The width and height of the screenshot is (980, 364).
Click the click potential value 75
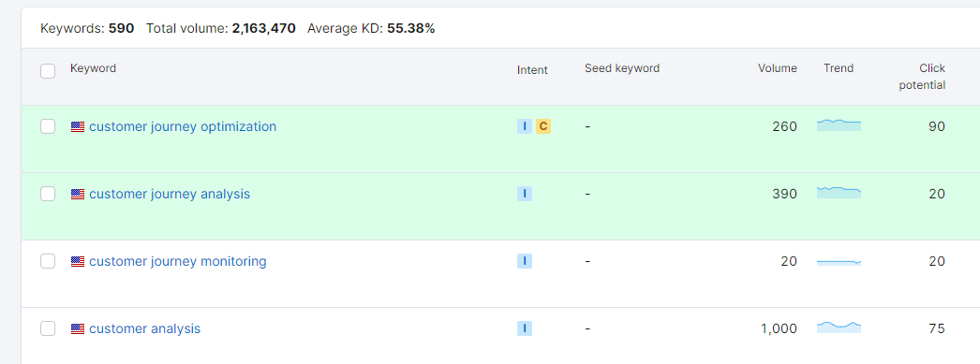(936, 328)
